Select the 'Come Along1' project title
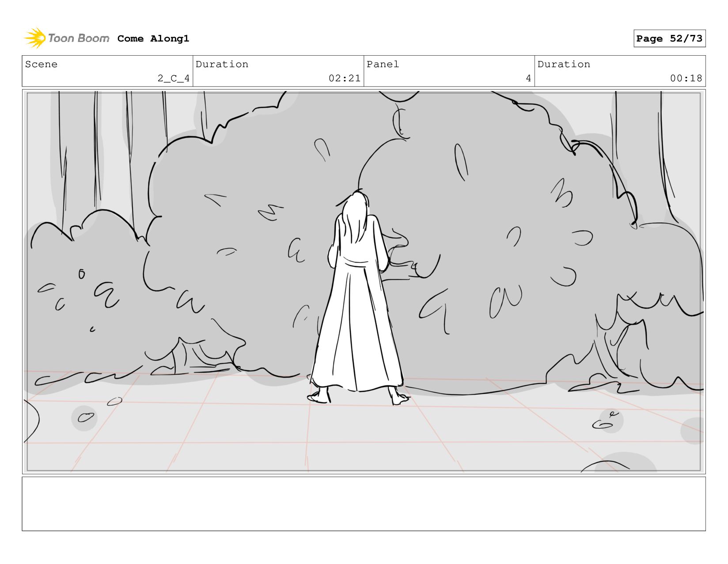 153,38
